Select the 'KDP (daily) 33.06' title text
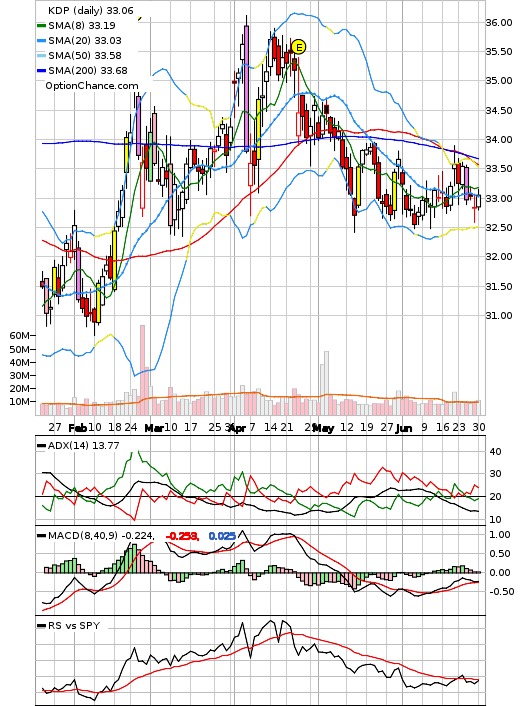The height and width of the screenshot is (706, 526). tap(91, 10)
